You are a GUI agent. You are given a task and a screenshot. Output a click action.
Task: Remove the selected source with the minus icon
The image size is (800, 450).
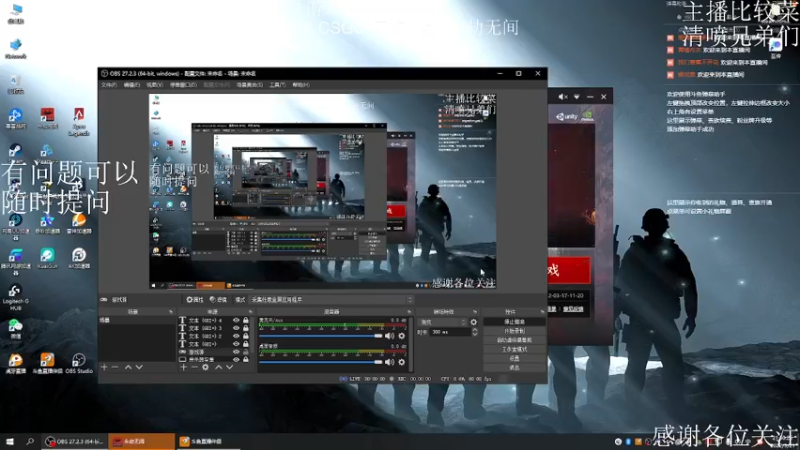pyautogui.click(x=194, y=367)
